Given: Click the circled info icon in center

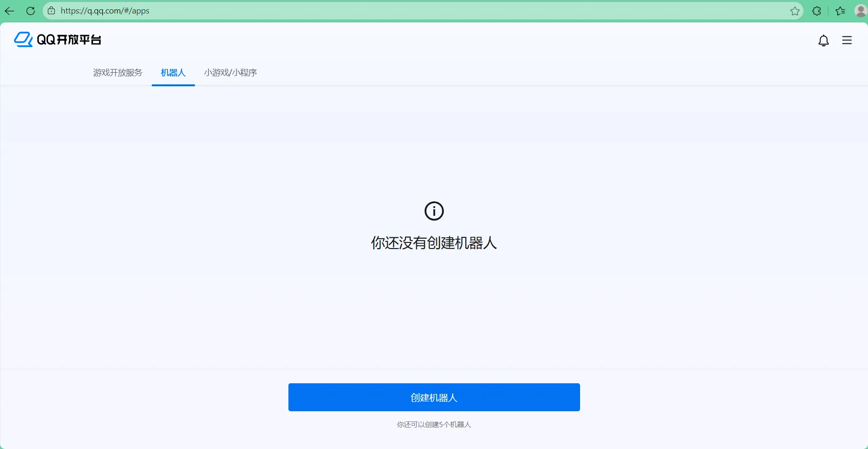Looking at the screenshot, I should coord(434,211).
